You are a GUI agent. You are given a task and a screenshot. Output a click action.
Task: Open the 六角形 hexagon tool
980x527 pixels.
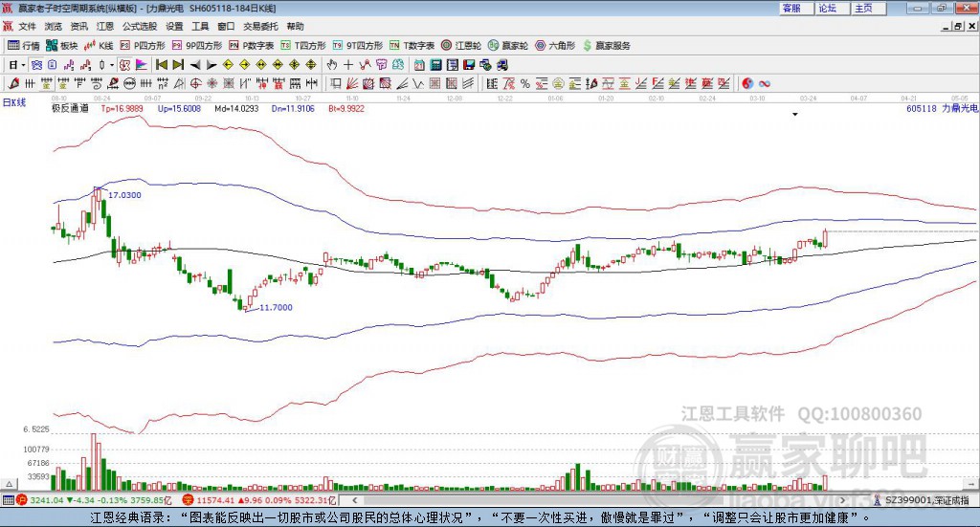[555, 46]
